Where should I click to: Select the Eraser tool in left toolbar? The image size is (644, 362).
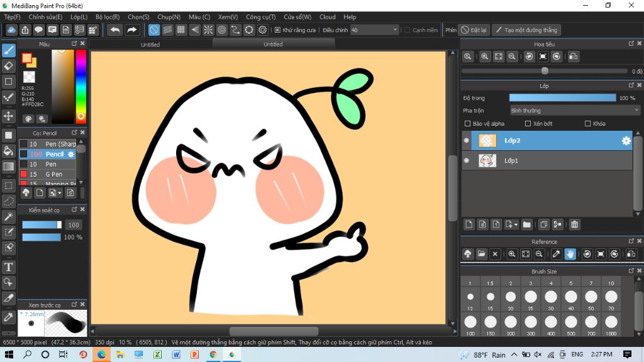pyautogui.click(x=9, y=65)
